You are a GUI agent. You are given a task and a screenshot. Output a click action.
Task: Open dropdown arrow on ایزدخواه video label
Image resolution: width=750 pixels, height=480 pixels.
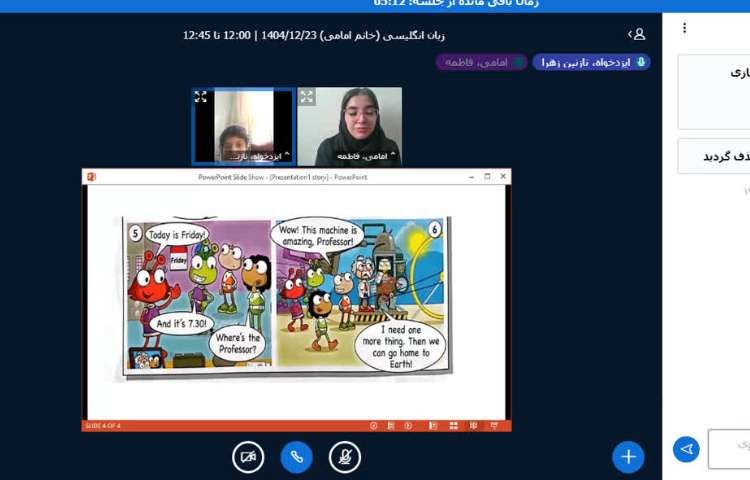pyautogui.click(x=287, y=154)
